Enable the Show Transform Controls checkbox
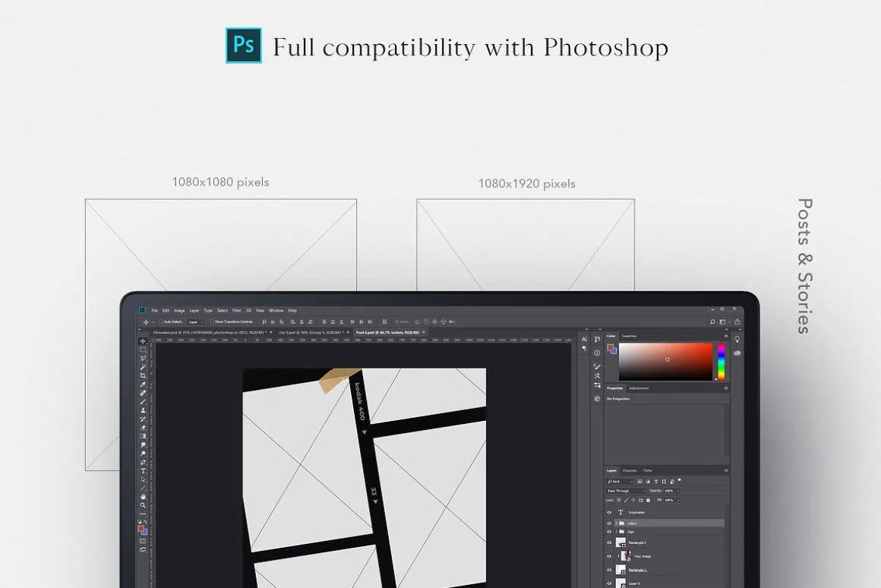 [212, 322]
